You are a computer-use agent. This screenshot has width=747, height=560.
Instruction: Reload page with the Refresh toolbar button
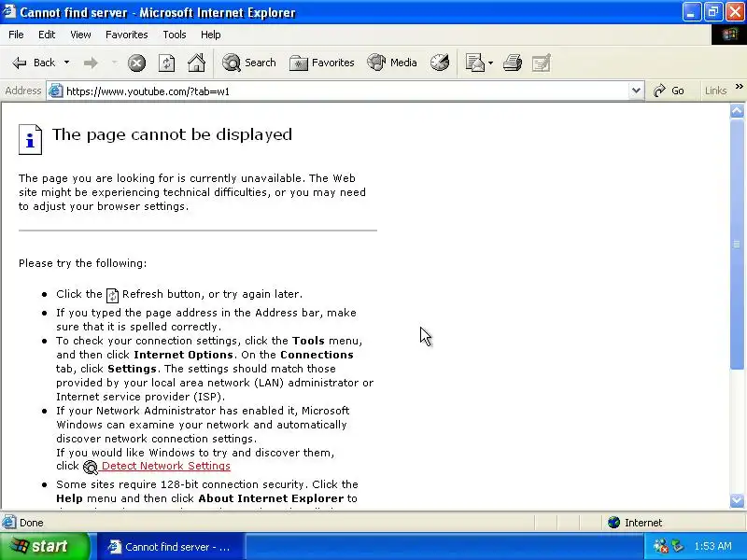point(167,63)
